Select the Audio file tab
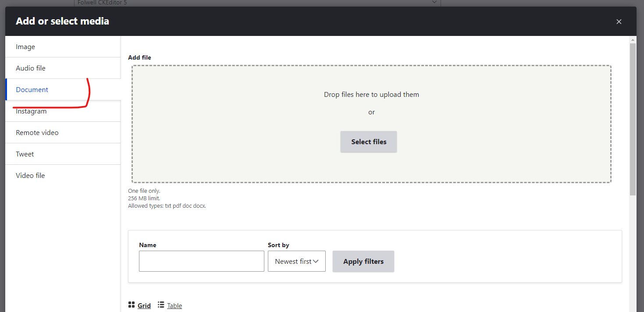This screenshot has width=644, height=312. 31,68
